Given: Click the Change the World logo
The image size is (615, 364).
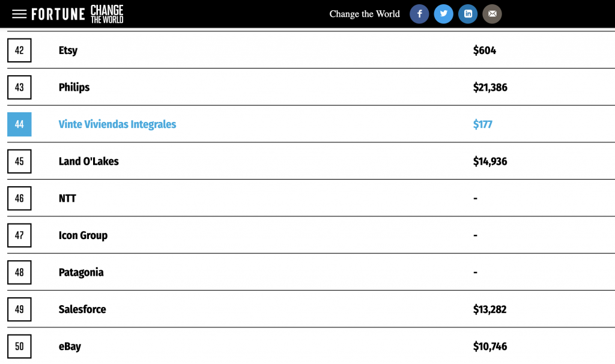Looking at the screenshot, I should coord(107,14).
